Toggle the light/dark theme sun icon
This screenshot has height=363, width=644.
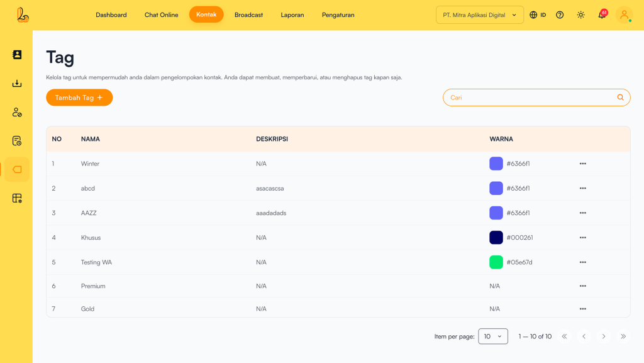point(580,15)
